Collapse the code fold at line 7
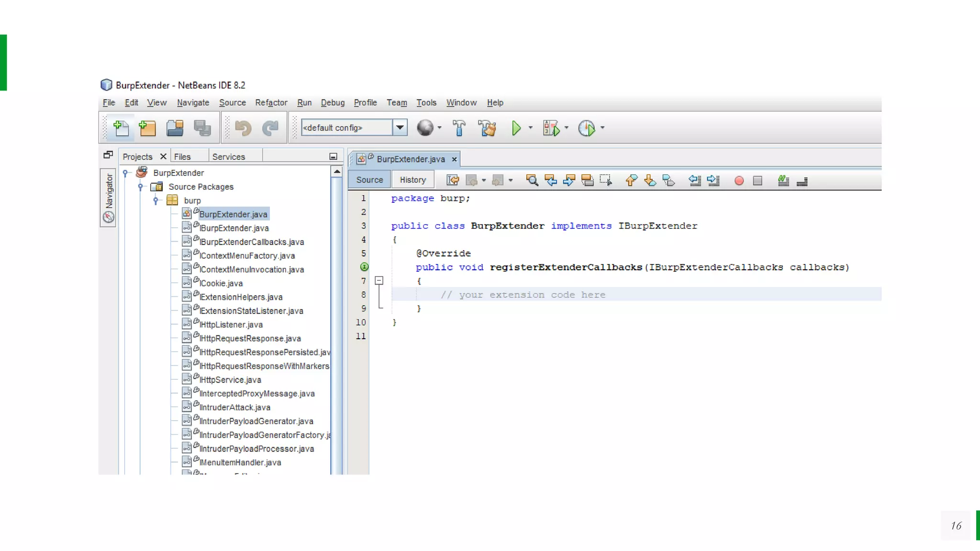Image resolution: width=980 pixels, height=551 pixels. pyautogui.click(x=379, y=281)
